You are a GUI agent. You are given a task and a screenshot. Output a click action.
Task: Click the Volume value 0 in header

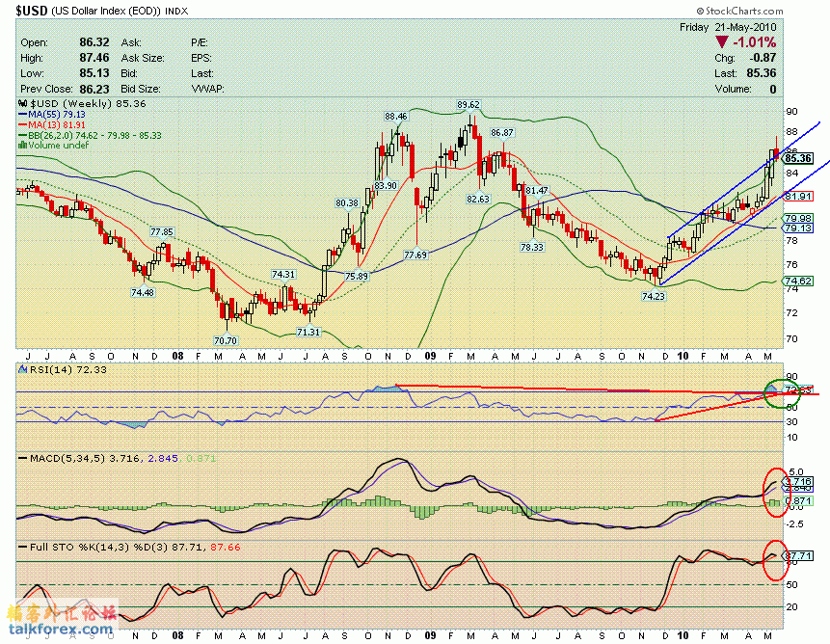click(x=773, y=89)
